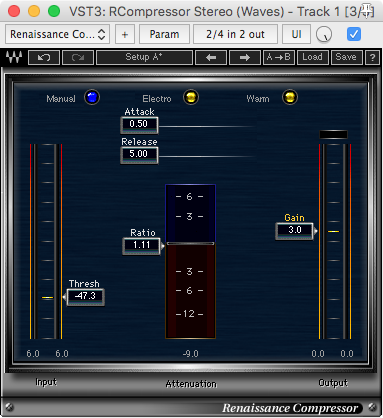Uncheck the plugin bypass checkbox
This screenshot has height=418, width=383.
354,34
